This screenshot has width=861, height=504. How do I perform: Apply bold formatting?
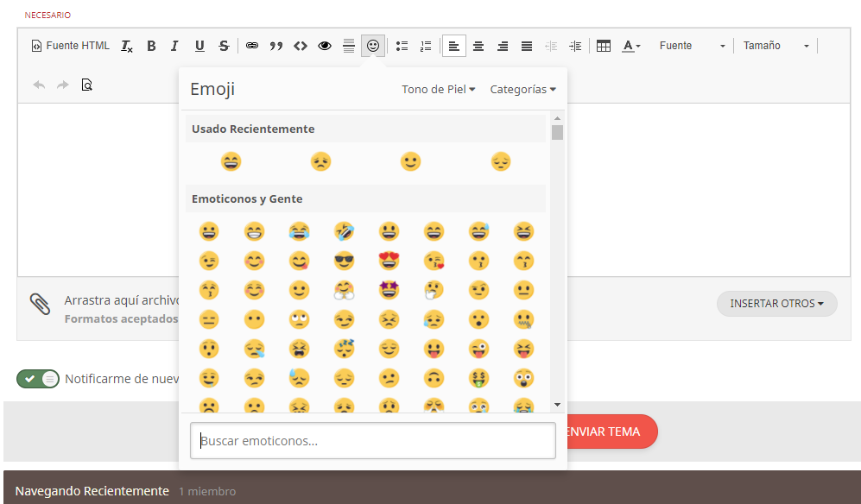tap(151, 46)
